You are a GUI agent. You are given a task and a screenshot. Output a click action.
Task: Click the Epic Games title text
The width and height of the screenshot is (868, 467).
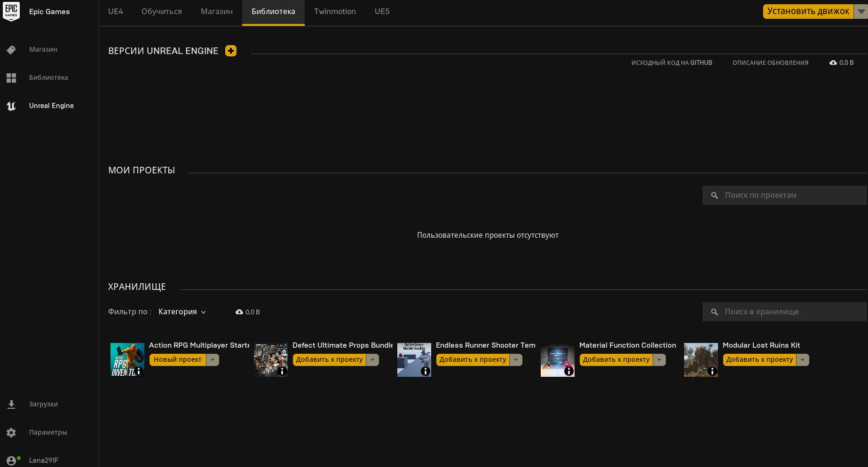(49, 12)
